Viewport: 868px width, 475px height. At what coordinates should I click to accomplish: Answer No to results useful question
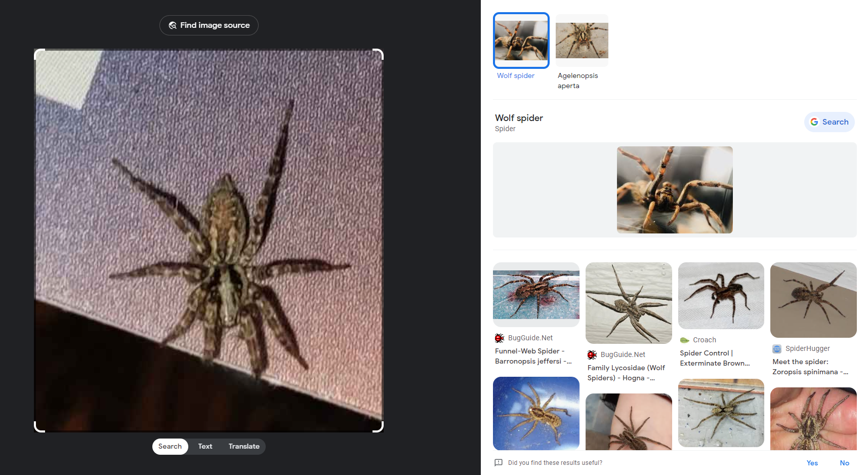(x=845, y=463)
